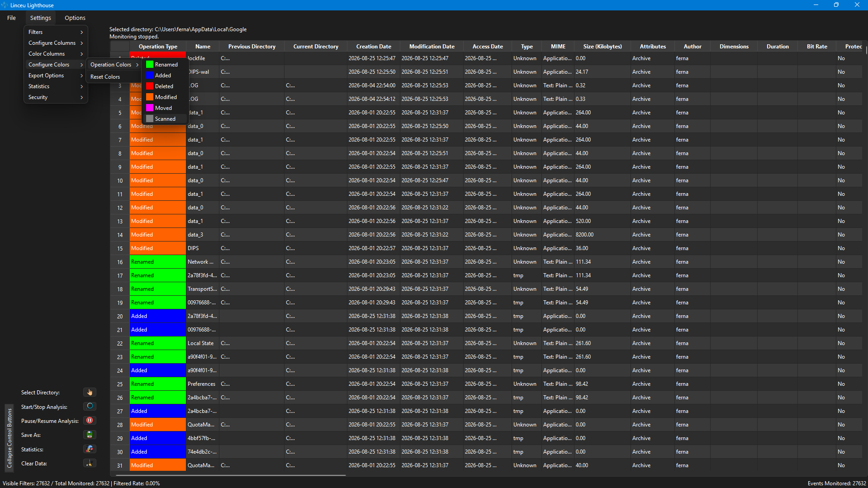This screenshot has width=868, height=488.
Task: Sort by Modification Date column header
Action: coord(432,47)
